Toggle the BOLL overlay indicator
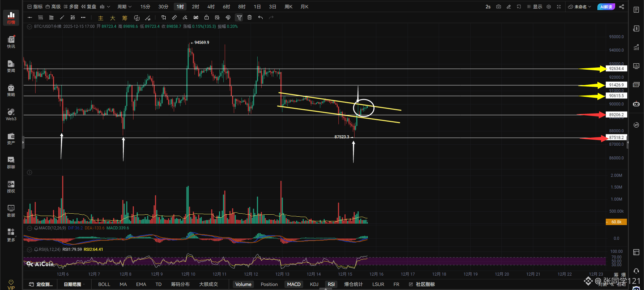This screenshot has height=290, width=644. pyautogui.click(x=104, y=284)
